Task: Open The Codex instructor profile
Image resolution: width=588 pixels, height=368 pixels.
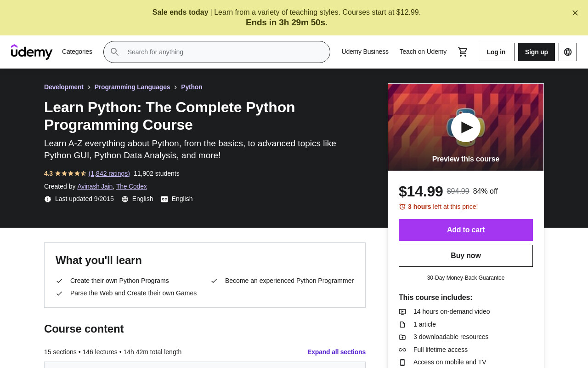Action: [x=131, y=186]
